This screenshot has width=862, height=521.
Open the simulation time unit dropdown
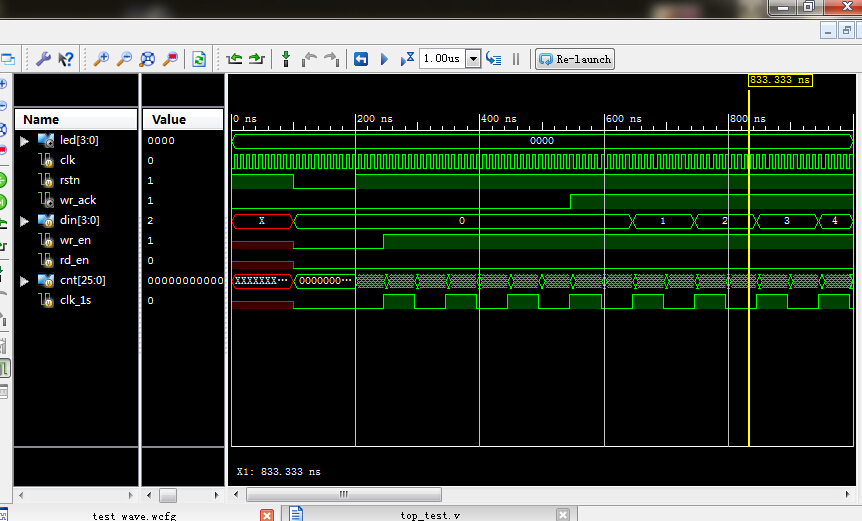[x=473, y=59]
